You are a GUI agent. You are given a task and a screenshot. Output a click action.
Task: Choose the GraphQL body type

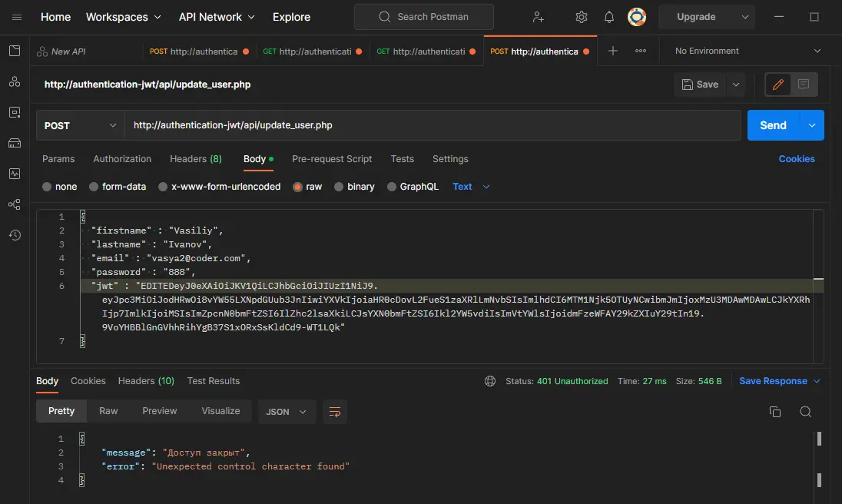413,187
